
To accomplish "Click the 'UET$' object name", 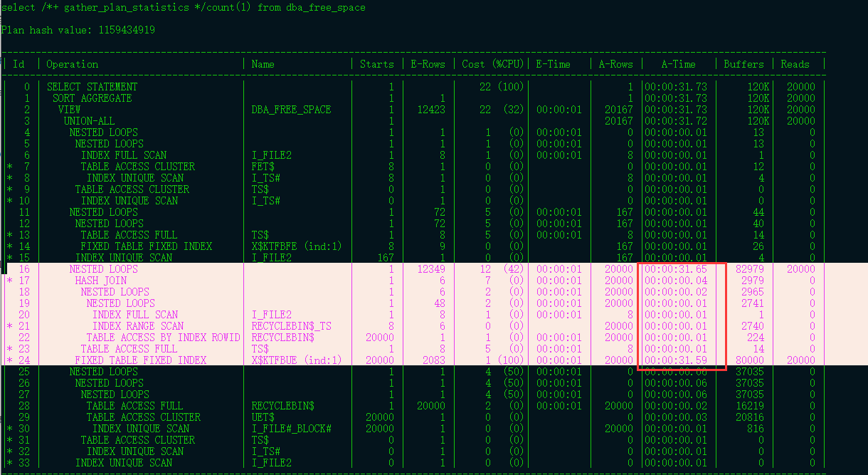I will (263, 417).
